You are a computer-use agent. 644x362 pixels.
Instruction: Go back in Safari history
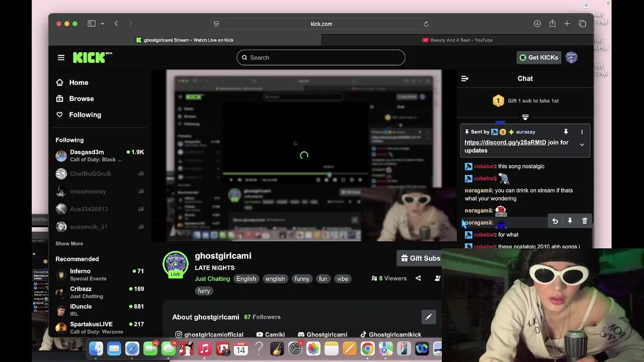116,24
